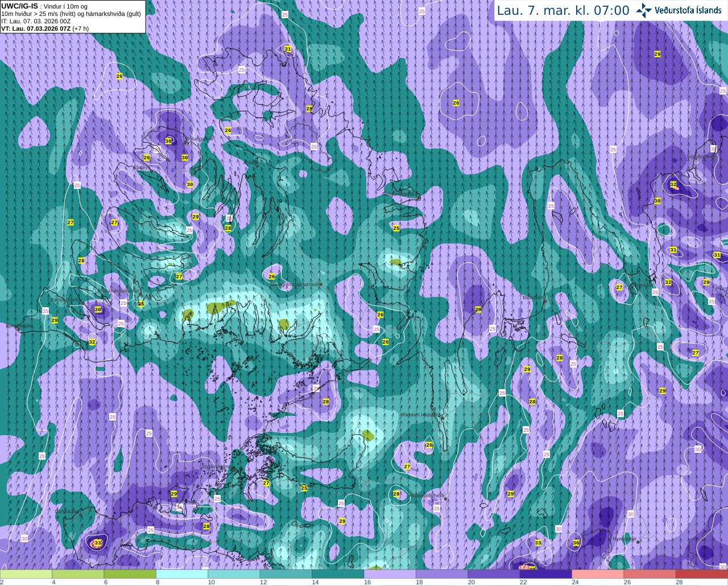
Task: Click the legend tick label '12'
Action: click(x=263, y=582)
